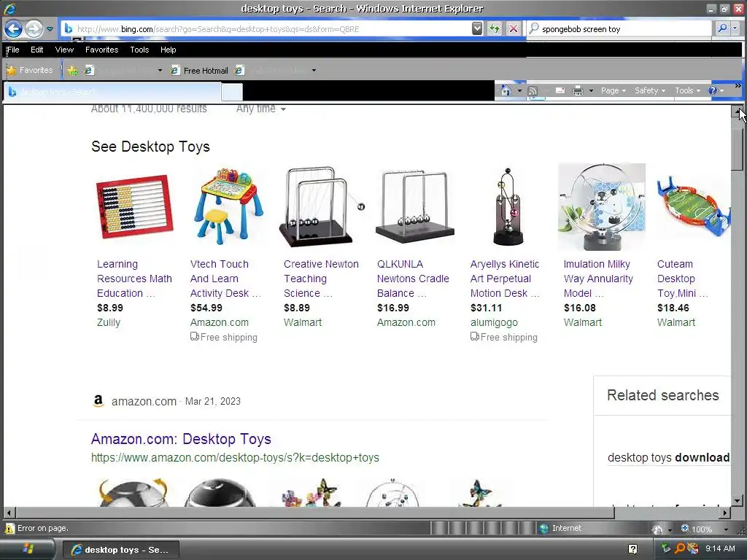Open a new blank tab
Viewport: 747px width, 560px height.
click(232, 92)
